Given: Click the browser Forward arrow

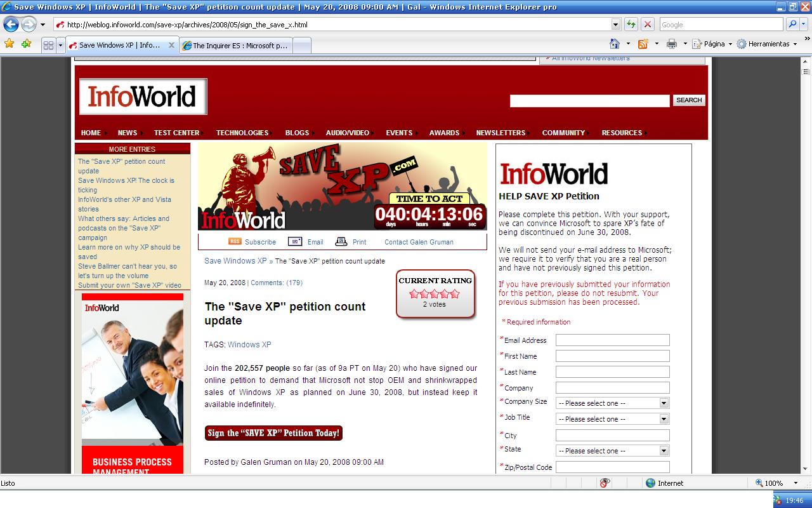Looking at the screenshot, I should click(29, 25).
